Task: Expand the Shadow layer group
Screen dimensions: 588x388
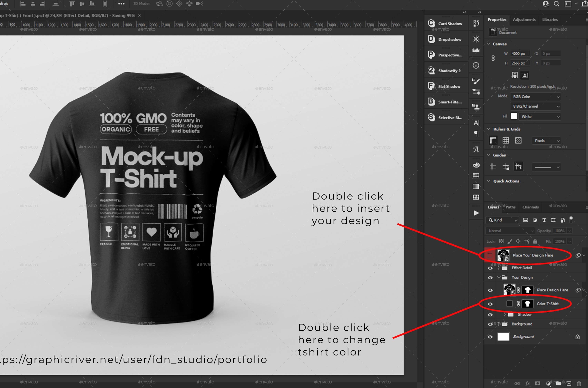Action: click(x=505, y=315)
